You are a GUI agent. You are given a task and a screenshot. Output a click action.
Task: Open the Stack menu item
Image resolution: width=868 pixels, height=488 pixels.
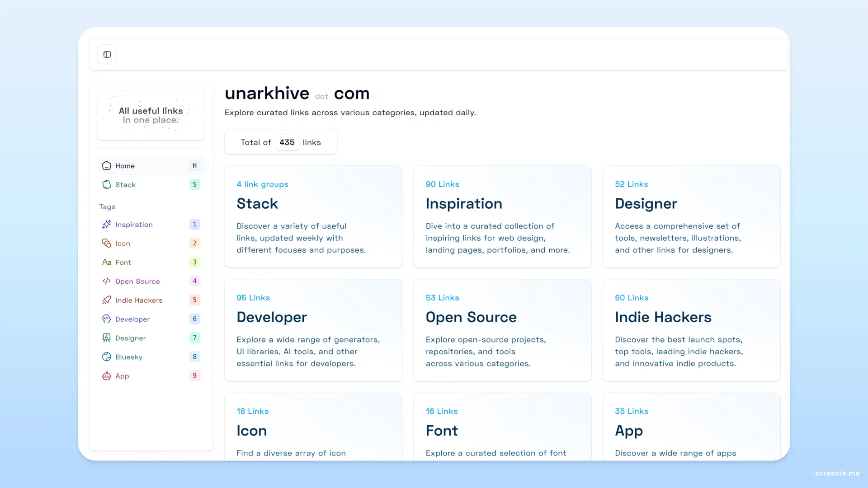[151, 184]
